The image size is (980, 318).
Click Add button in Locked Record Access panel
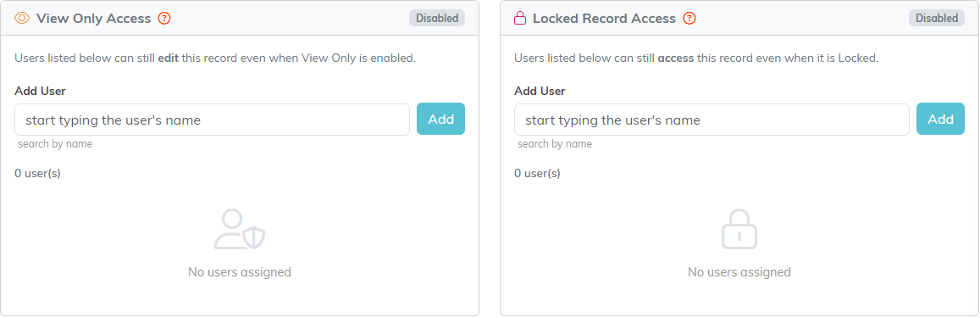[x=941, y=119]
